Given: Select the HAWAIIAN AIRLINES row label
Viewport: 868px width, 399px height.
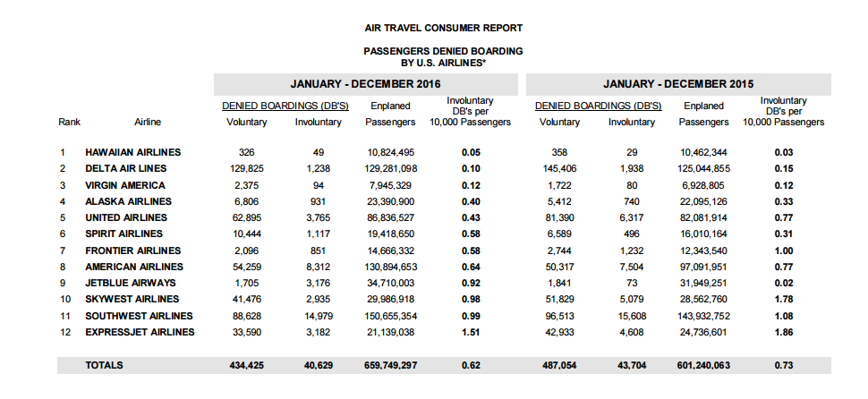Looking at the screenshot, I should [x=132, y=152].
